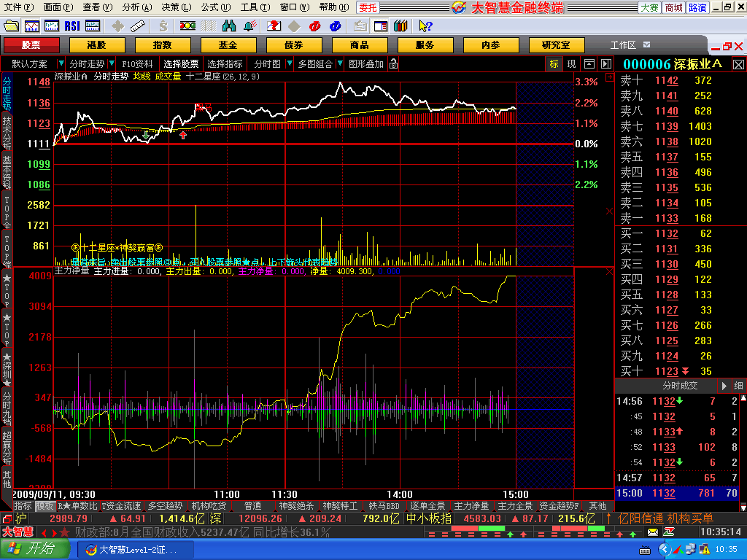Select the candlestick chart toolbar icon

pyautogui.click(x=52, y=26)
